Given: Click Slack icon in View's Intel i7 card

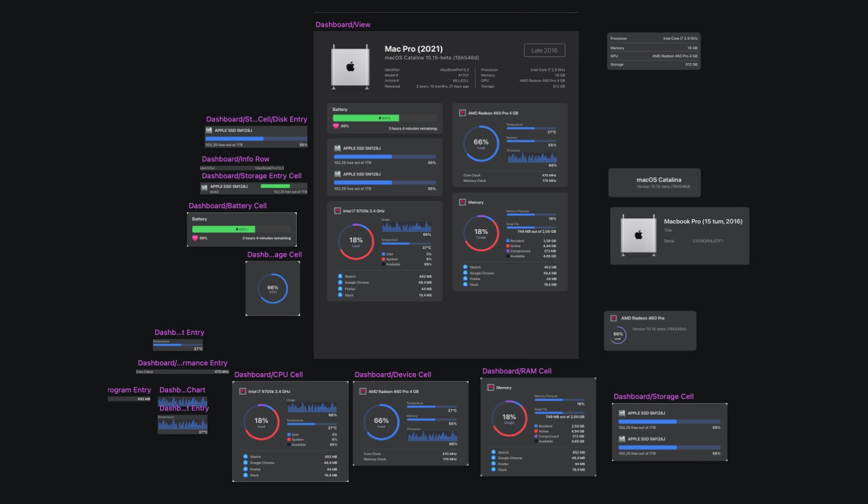Looking at the screenshot, I should pos(340,295).
